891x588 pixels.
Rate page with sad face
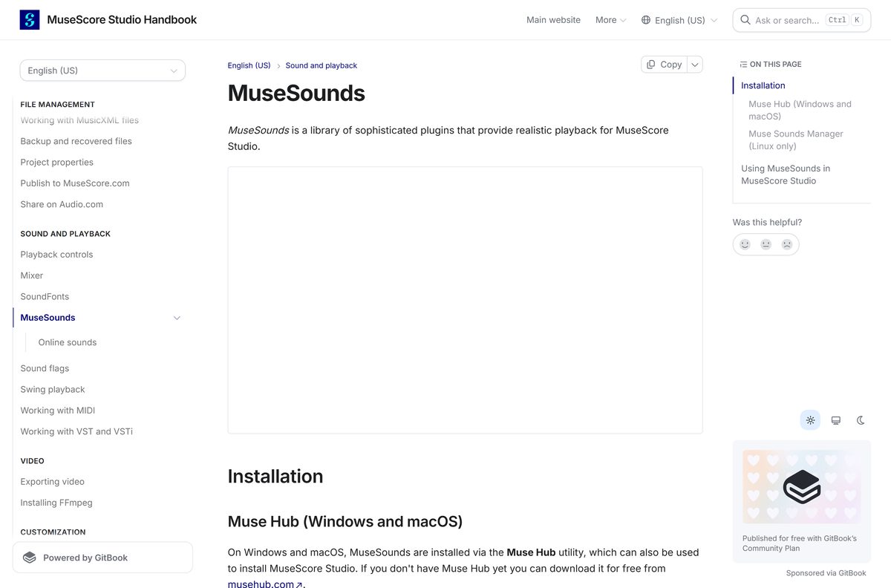click(787, 244)
